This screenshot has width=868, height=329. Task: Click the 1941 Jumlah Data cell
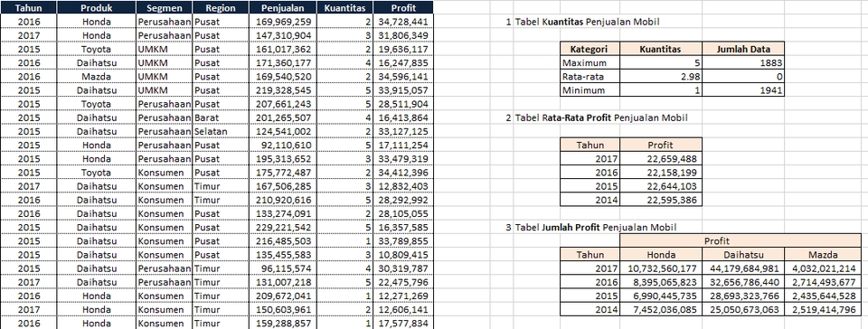(x=743, y=90)
